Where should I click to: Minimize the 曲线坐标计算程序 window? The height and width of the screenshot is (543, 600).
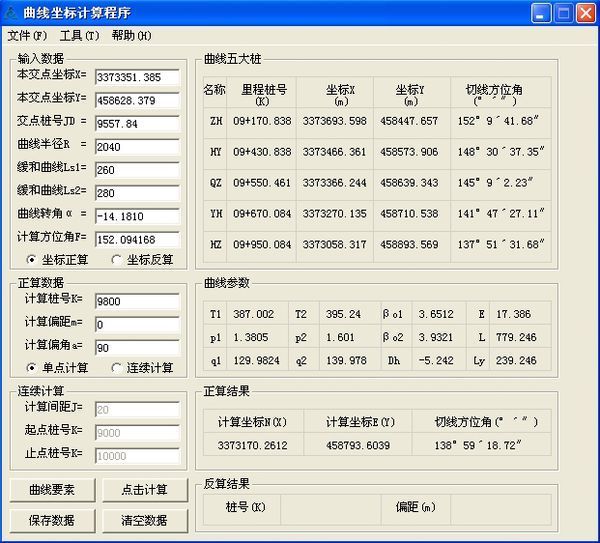click(541, 13)
